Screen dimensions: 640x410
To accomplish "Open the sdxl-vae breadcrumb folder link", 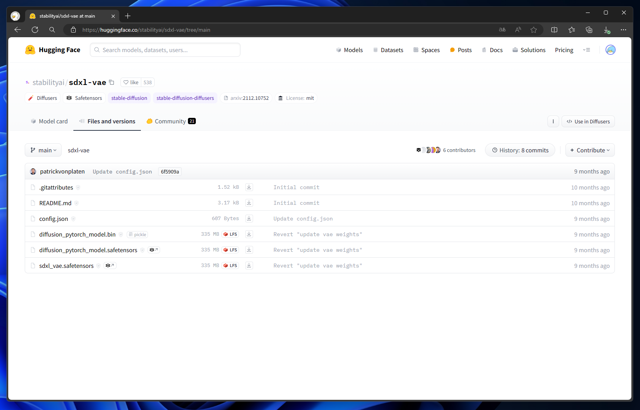I will point(78,150).
